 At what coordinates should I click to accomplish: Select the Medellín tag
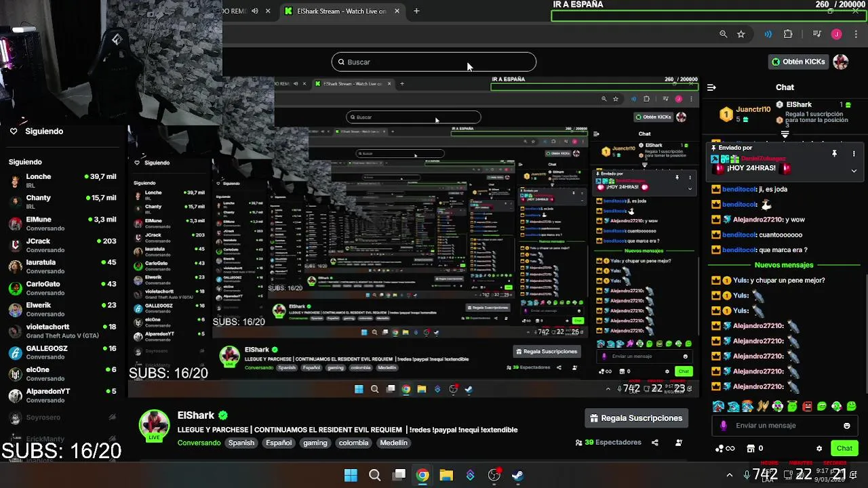(394, 443)
